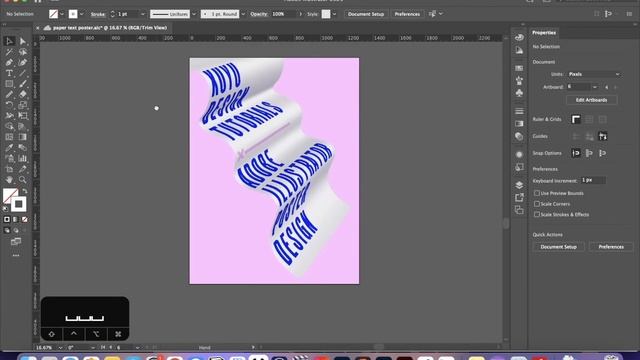Select the Rectangle tool

point(9,84)
